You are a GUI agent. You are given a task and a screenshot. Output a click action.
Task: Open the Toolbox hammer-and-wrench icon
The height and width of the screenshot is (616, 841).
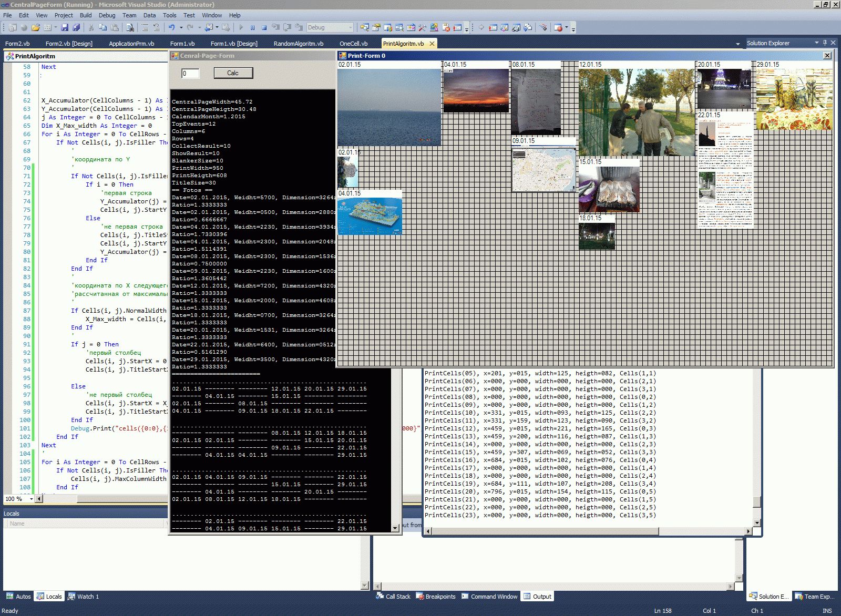[423, 27]
